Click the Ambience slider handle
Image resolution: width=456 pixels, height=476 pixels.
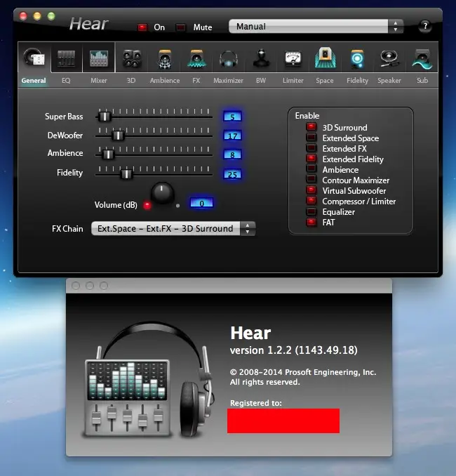click(108, 154)
